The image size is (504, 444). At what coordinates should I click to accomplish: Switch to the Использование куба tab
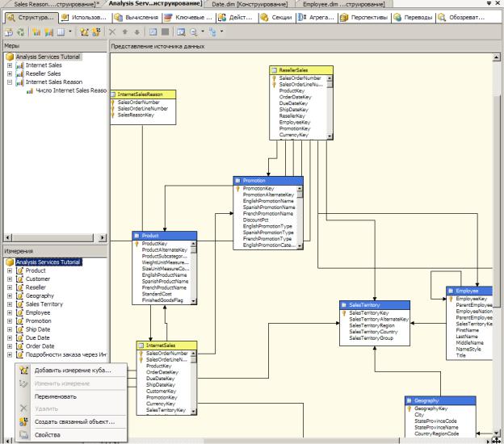pyautogui.click(x=84, y=17)
